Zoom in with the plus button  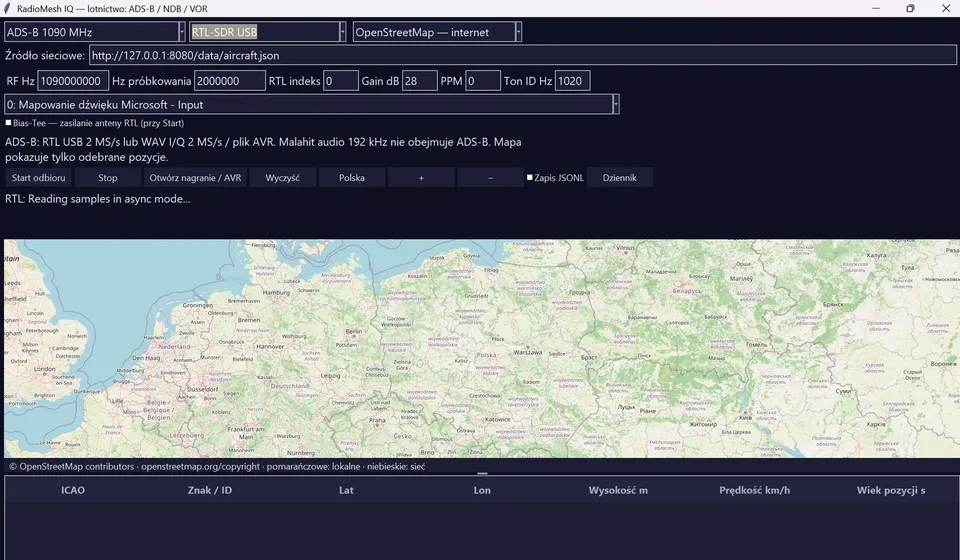(x=421, y=177)
